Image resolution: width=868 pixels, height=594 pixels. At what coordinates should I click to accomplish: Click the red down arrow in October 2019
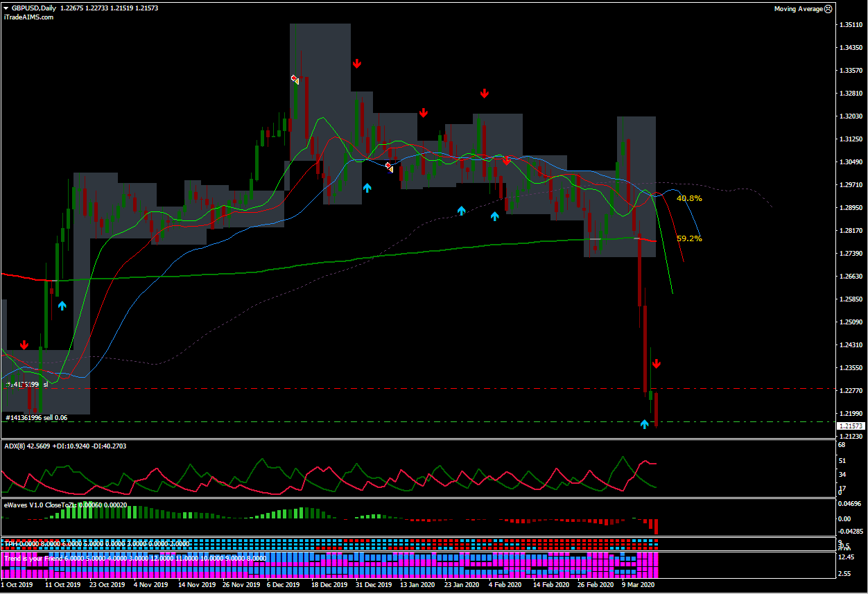coord(24,344)
